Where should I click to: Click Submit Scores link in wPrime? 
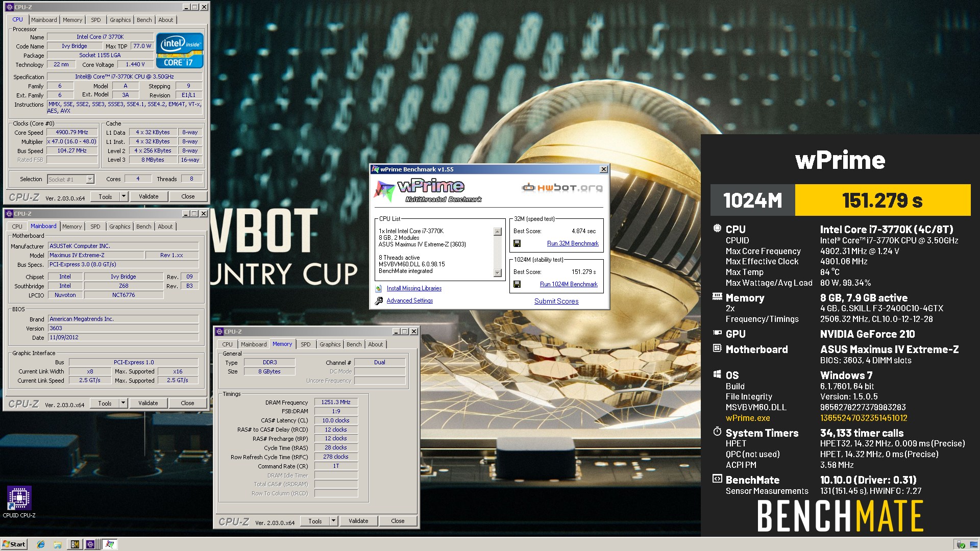tap(556, 301)
